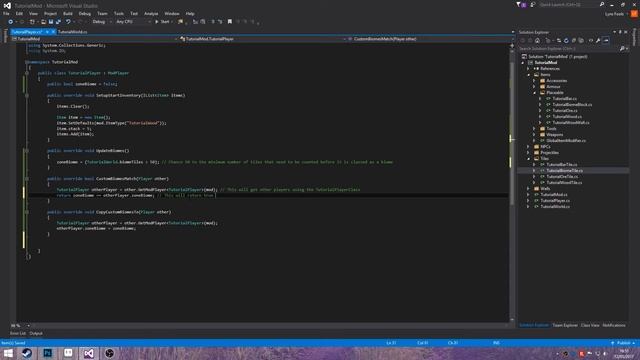Viewport: 640px width, 360px height.
Task: Collapse the Items folder
Action: coord(529,75)
